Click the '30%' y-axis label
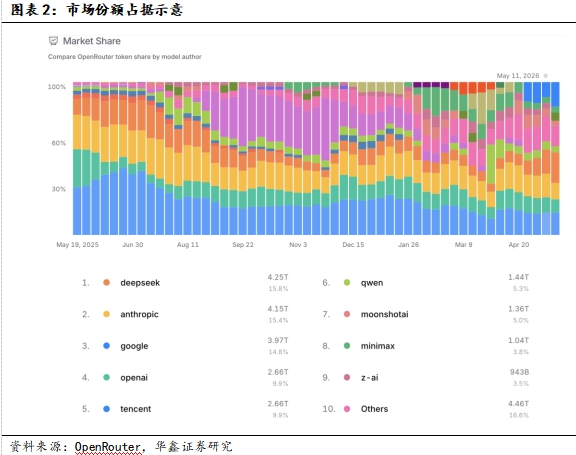Viewport: 576px width, 455px height. pos(58,189)
